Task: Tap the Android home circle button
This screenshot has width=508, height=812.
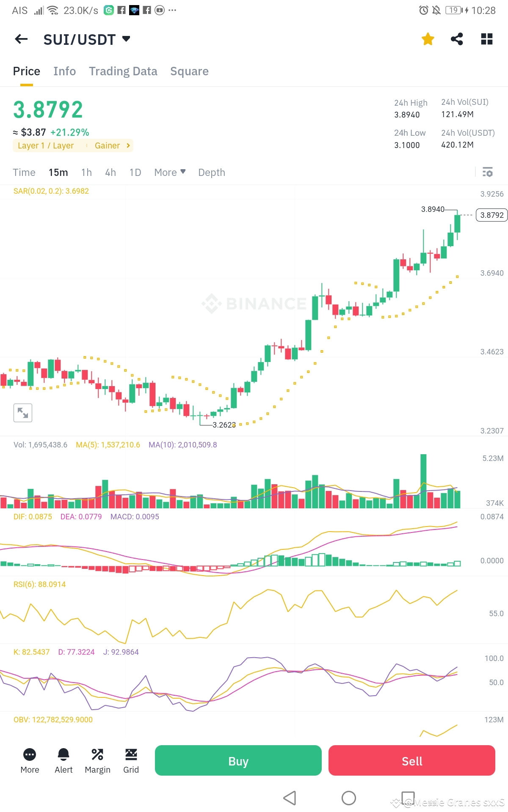Action: click(x=349, y=798)
